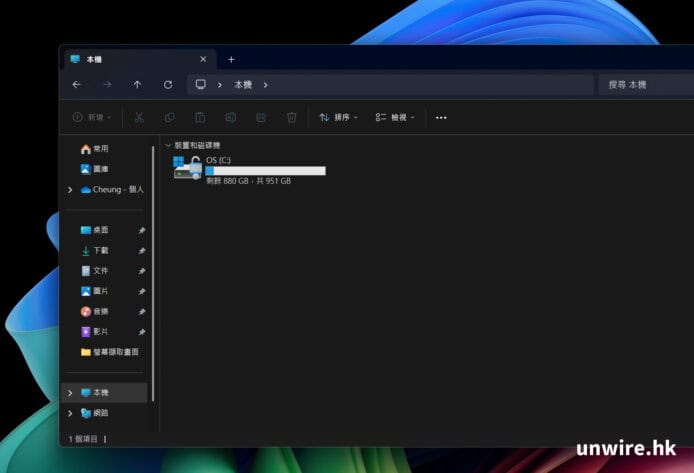The width and height of the screenshot is (694, 473).
Task: Click the Up one level arrow
Action: [137, 85]
